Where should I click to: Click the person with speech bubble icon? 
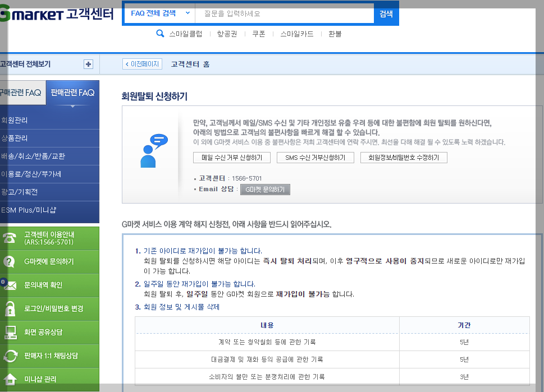pos(154,151)
